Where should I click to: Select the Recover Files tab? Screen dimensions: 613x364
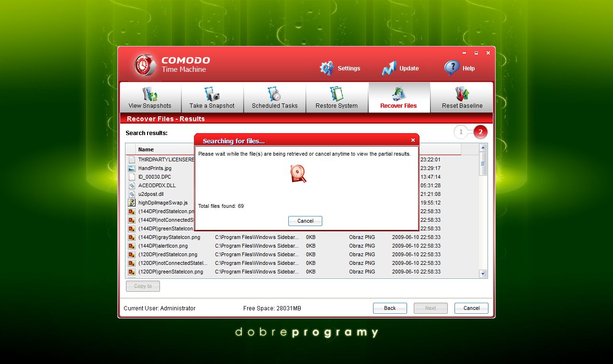pyautogui.click(x=399, y=98)
